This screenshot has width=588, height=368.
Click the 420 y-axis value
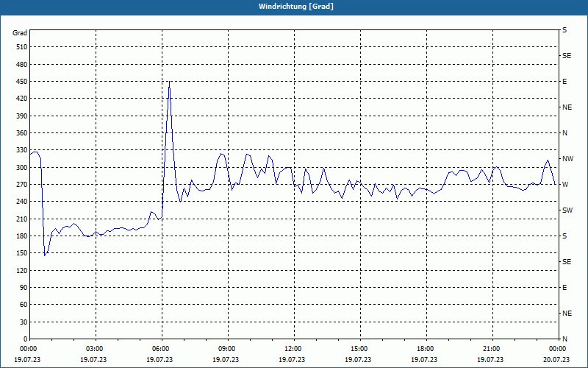[x=22, y=99]
